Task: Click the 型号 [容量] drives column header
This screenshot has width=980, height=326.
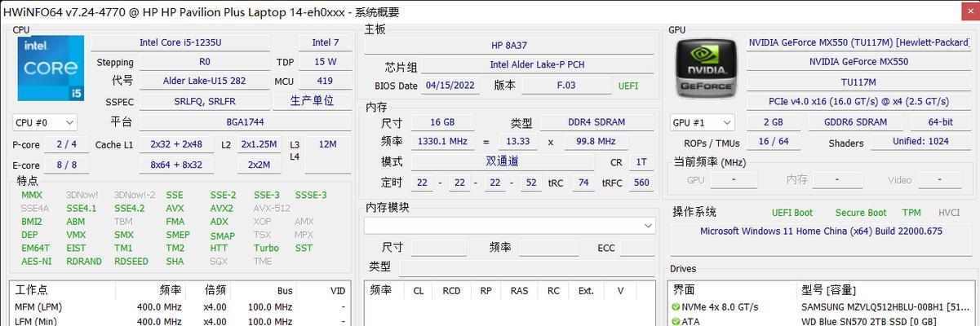Action: tap(827, 290)
